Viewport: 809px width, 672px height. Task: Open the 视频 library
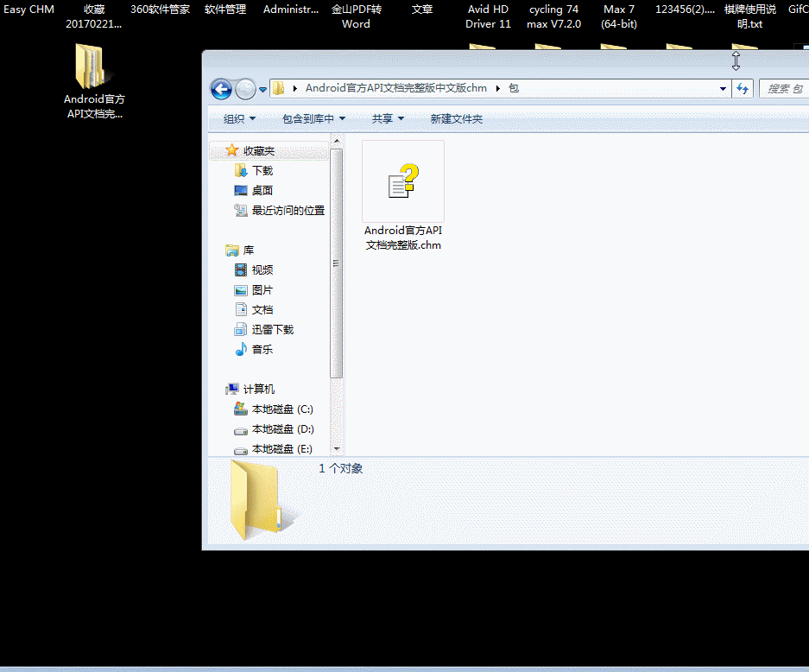pos(262,270)
